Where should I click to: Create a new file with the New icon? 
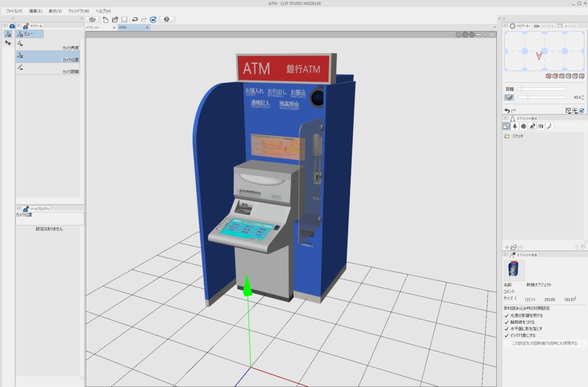coord(105,19)
